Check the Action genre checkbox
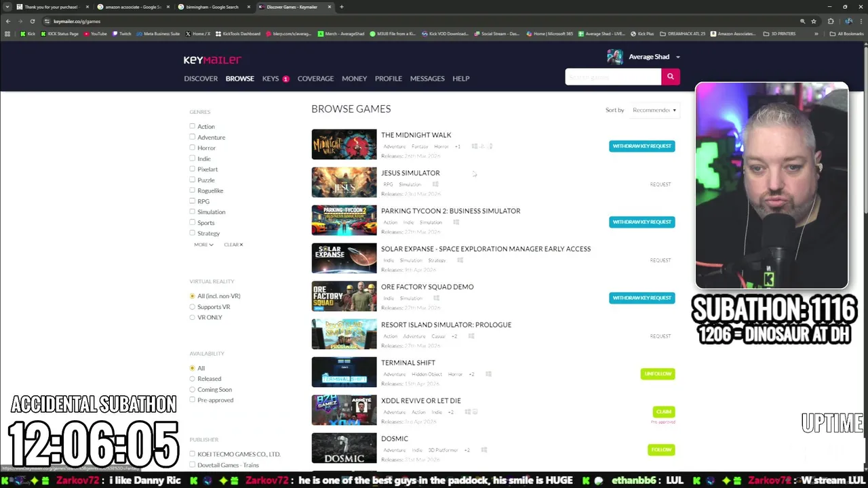This screenshot has height=488, width=868. (x=193, y=126)
